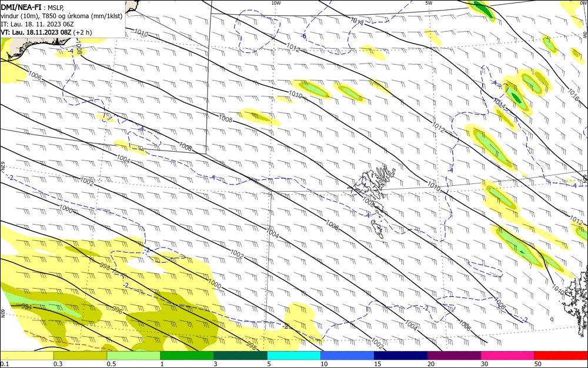This screenshot has width=588, height=368.
Task: Click the '10W' longitude label
Action: click(276, 3)
